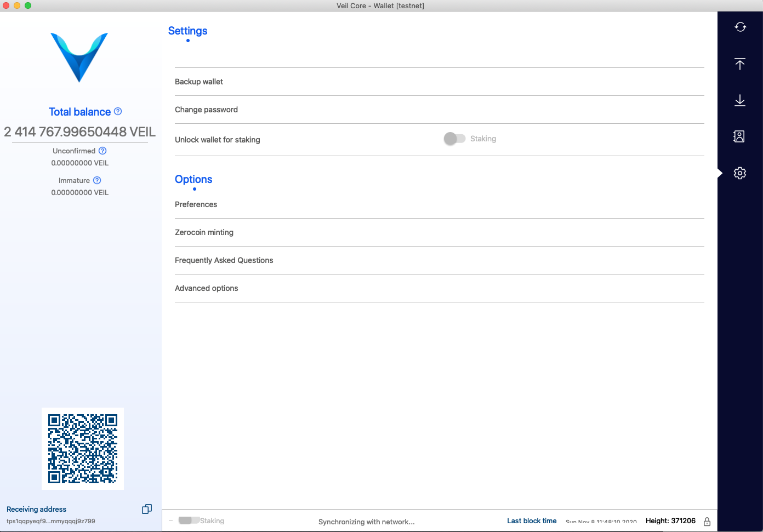Open the overview sync icon in sidebar
Screen dimensions: 763x532
tap(740, 27)
